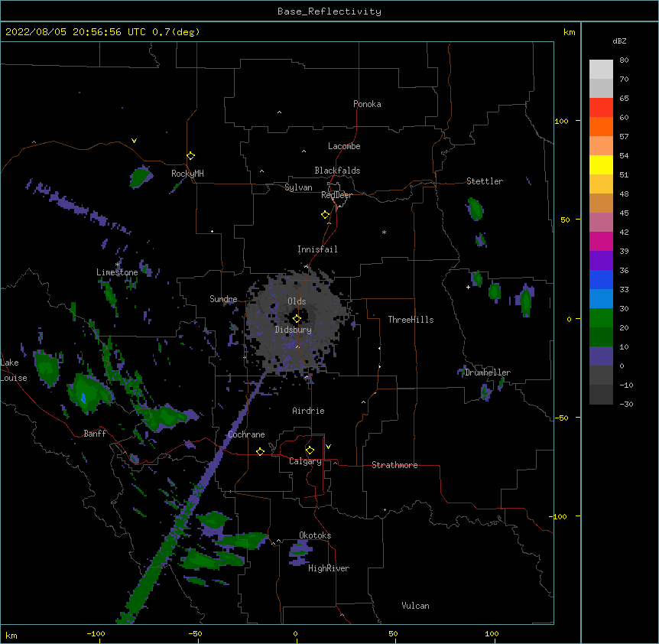Screen dimensions: 659x644
Task: Select the bright green swatch below 30 dBZ
Action: [x=601, y=318]
